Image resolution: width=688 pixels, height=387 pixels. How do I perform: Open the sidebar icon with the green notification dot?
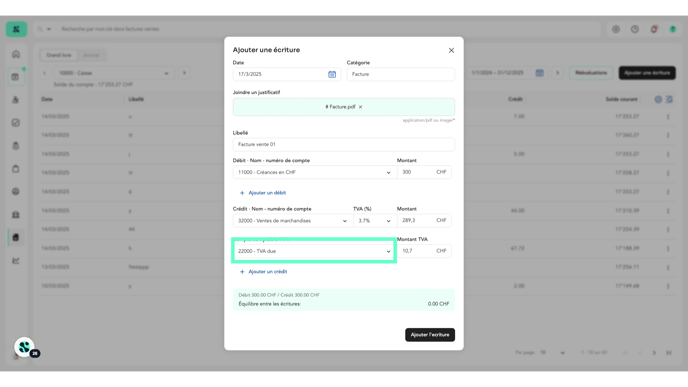tap(16, 77)
